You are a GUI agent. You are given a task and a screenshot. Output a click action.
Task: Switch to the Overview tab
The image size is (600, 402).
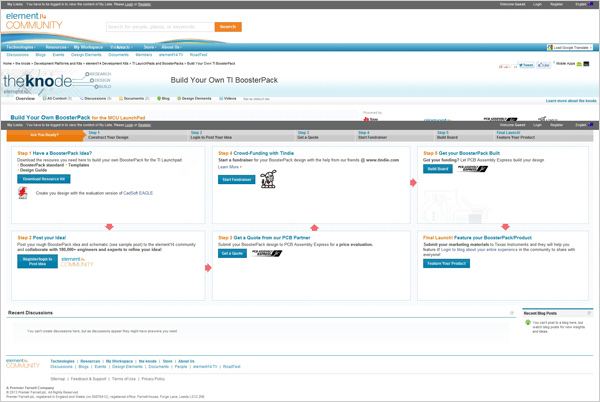[x=25, y=99]
